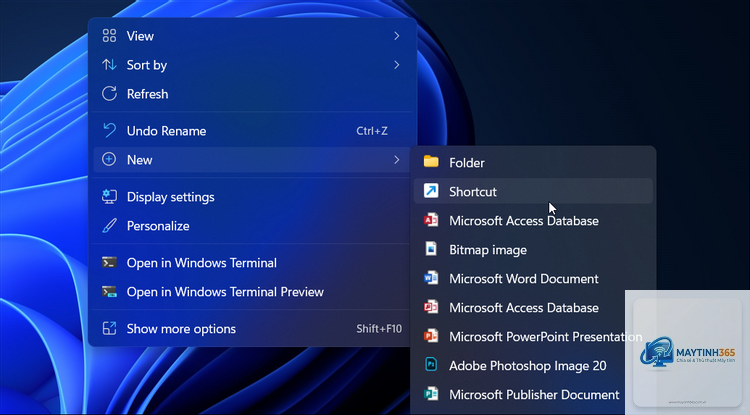Click the Word document icon
The height and width of the screenshot is (415, 750).
coord(431,278)
